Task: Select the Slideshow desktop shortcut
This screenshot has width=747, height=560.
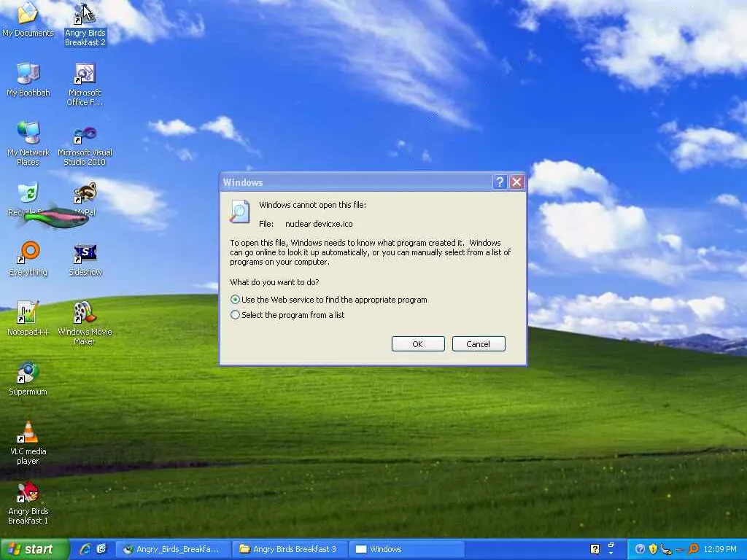Action: pos(85,260)
